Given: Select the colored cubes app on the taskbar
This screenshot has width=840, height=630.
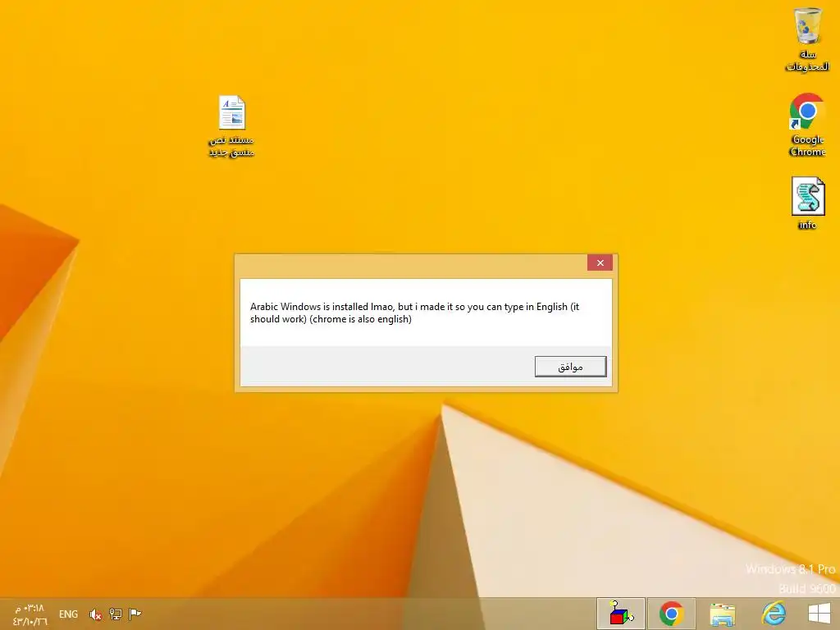Looking at the screenshot, I should tap(621, 614).
